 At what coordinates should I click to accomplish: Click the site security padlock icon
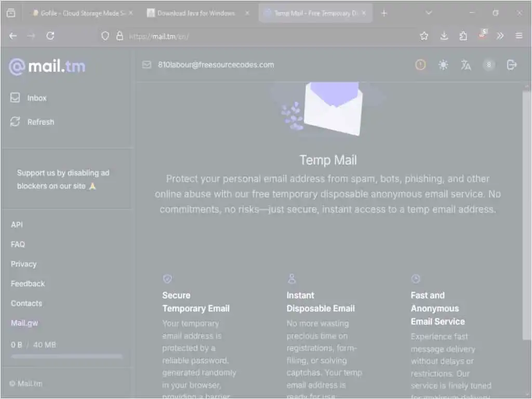(120, 36)
